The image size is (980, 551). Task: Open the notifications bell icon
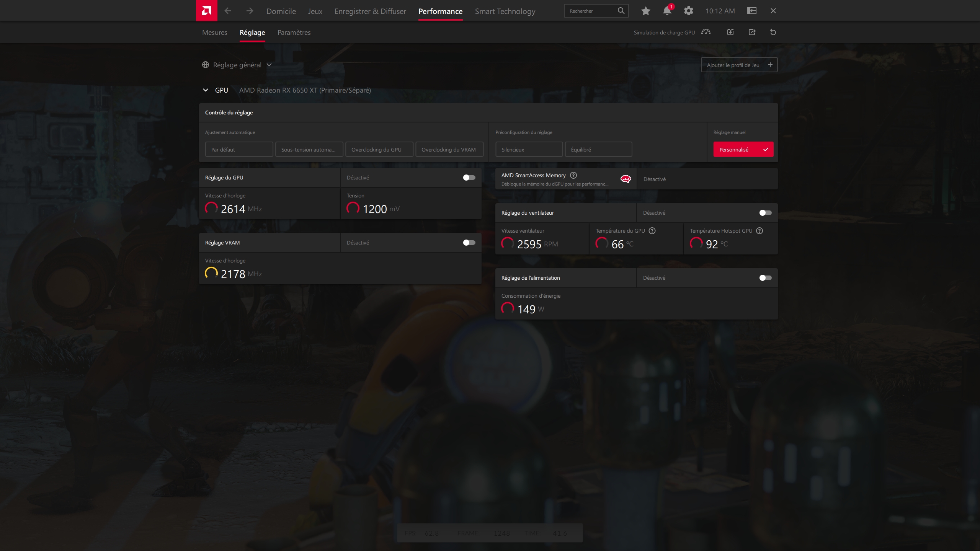point(667,11)
